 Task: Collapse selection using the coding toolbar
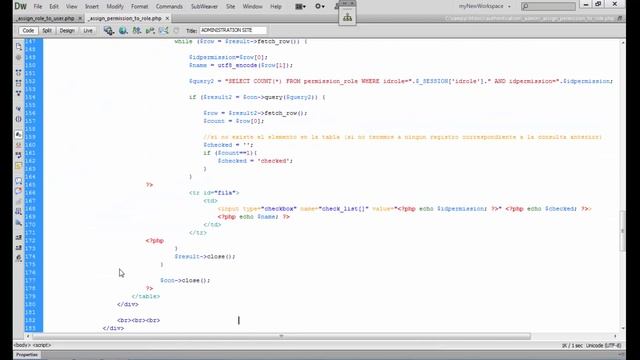click(19, 83)
